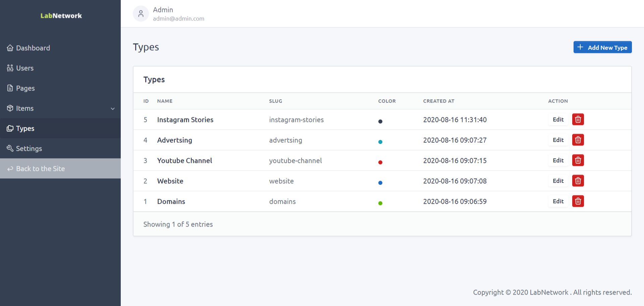
Task: Delete the Youtube Channel type
Action: tap(578, 160)
